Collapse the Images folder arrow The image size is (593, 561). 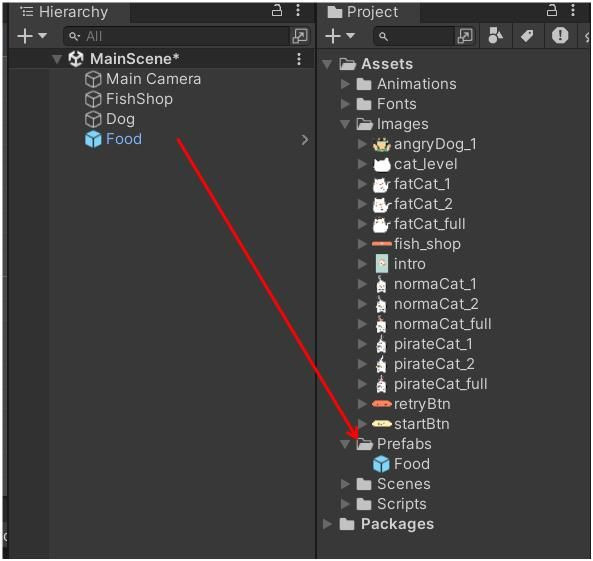click(345, 124)
